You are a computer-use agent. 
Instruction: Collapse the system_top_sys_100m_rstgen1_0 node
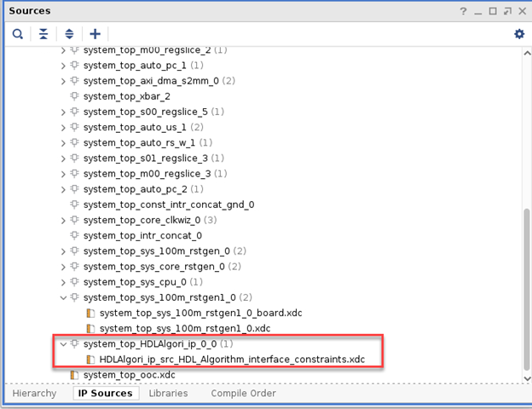pyautogui.click(x=63, y=297)
